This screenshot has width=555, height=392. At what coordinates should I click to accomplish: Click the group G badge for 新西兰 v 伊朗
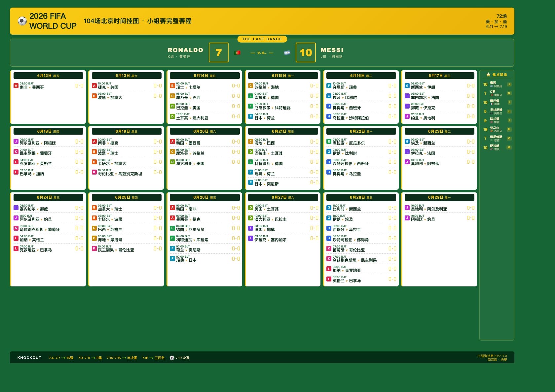pos(407,86)
